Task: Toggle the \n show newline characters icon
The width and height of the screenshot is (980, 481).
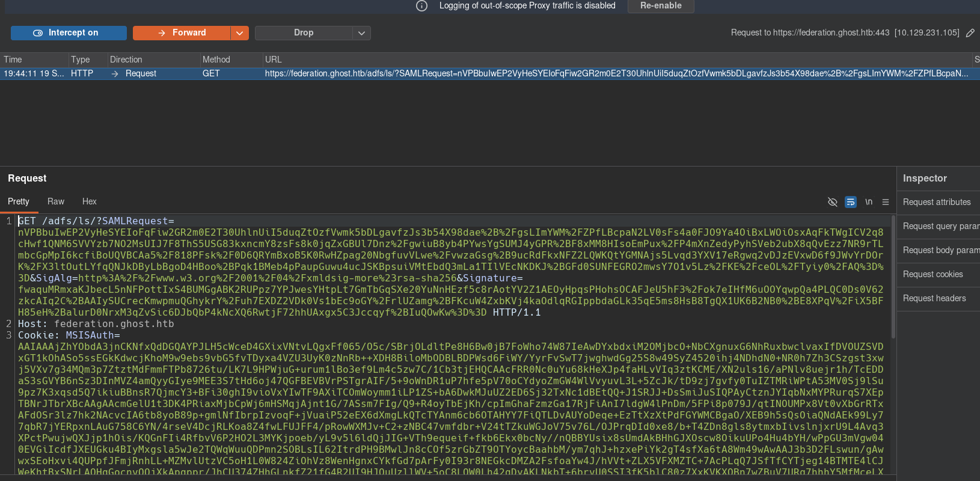Action: 869,202
